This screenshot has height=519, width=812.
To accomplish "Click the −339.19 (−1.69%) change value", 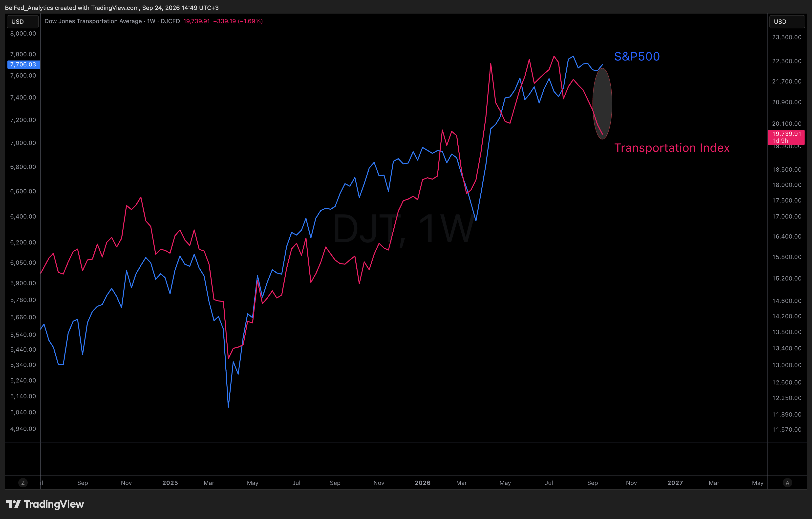I will [x=238, y=21].
